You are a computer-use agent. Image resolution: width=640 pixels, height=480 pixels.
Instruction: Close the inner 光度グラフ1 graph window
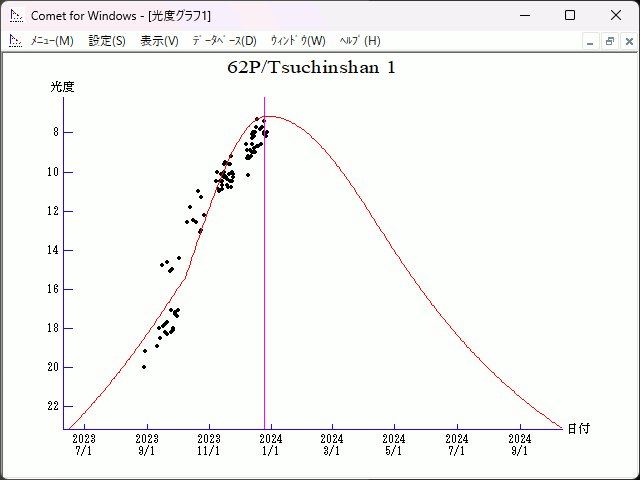coord(627,41)
